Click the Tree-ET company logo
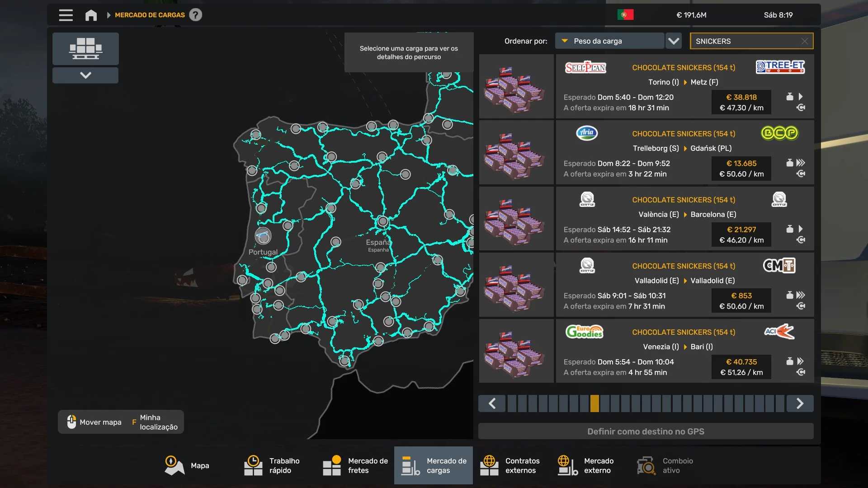Viewport: 868px width, 488px height. coord(780,67)
